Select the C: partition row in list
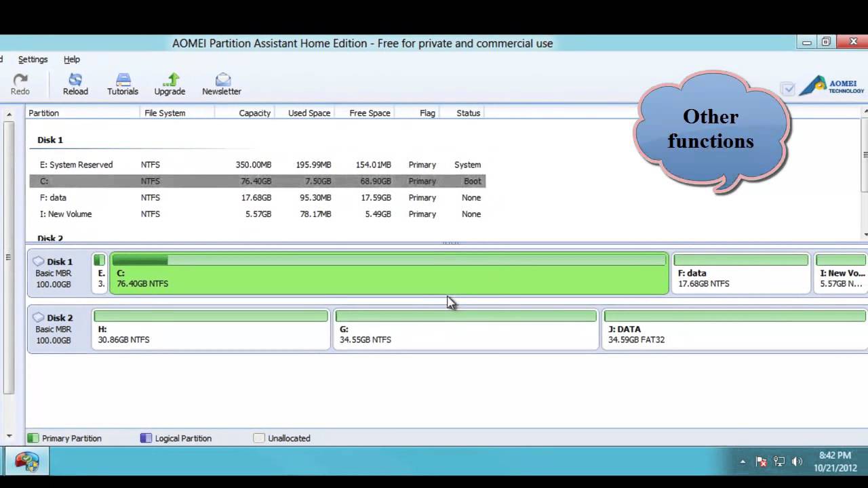The image size is (868, 488). pyautogui.click(x=258, y=181)
